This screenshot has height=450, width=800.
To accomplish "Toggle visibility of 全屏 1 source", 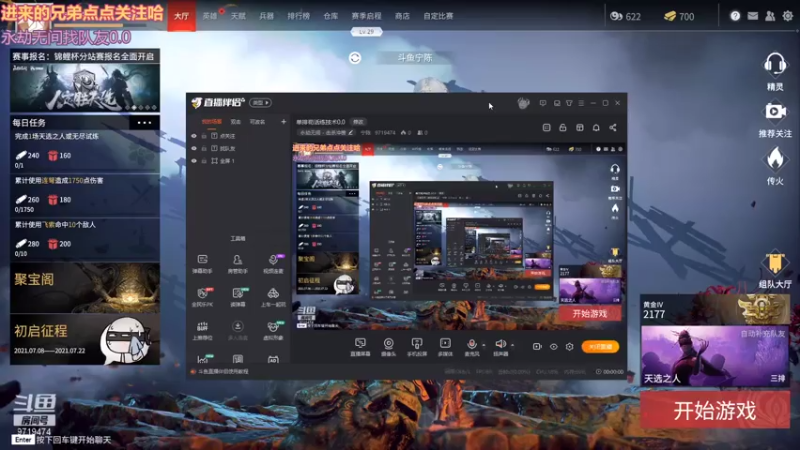I will click(x=194, y=161).
